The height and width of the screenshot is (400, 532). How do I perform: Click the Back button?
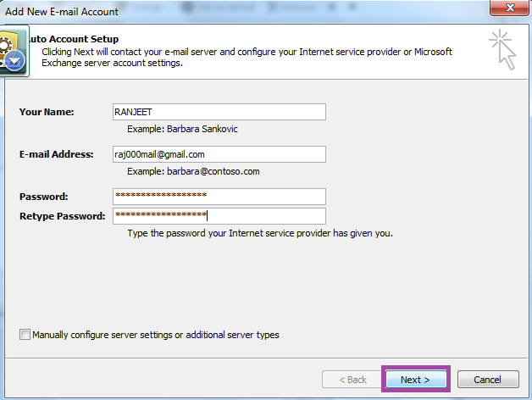pyautogui.click(x=353, y=380)
